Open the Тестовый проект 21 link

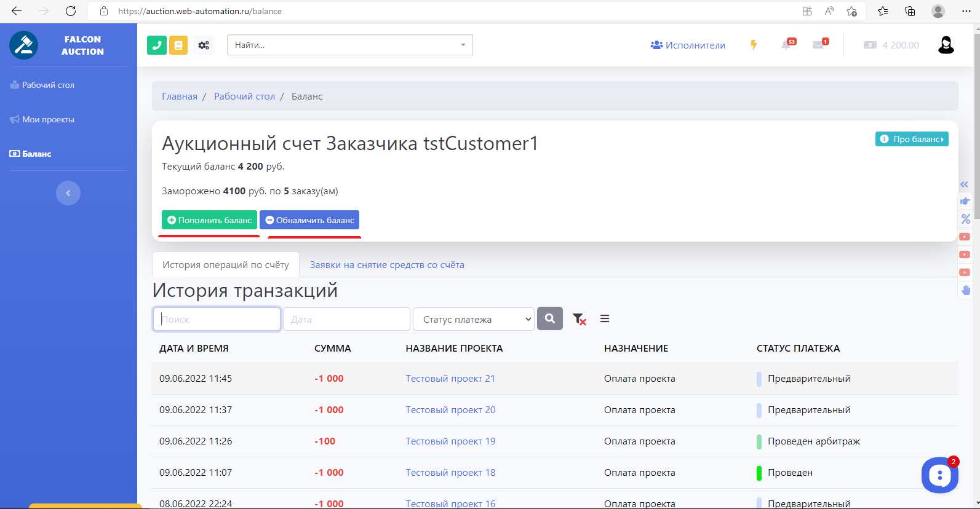pos(450,379)
